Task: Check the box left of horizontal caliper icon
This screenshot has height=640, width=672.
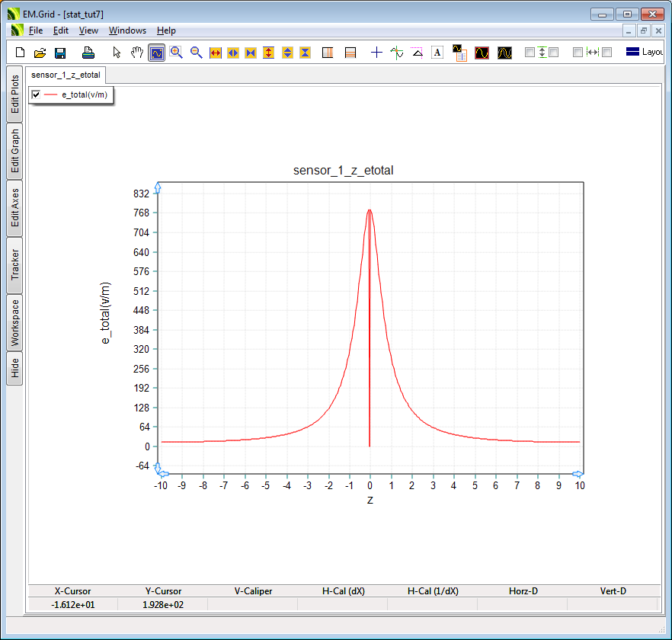Action: (x=578, y=53)
